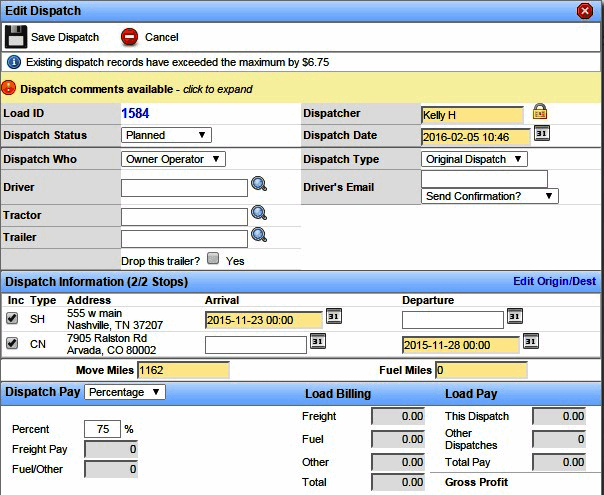Open the Send Confirmation dropdown

[489, 196]
